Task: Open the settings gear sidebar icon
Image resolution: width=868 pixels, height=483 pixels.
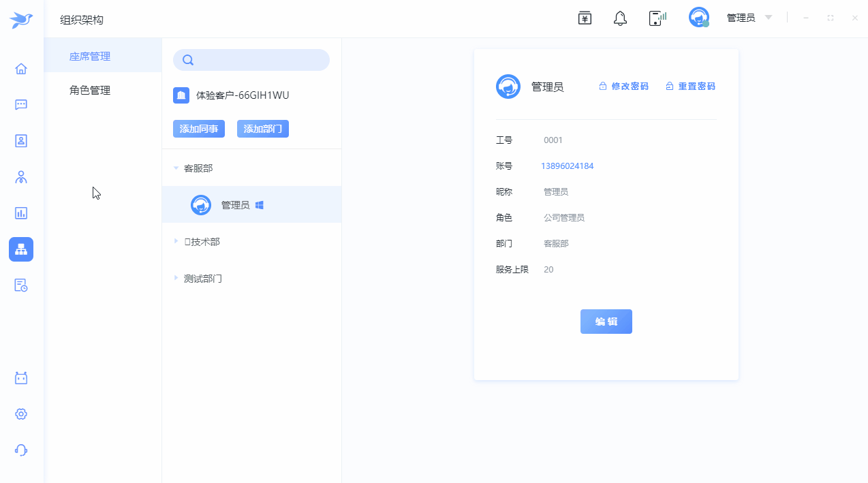Action: coord(21,414)
